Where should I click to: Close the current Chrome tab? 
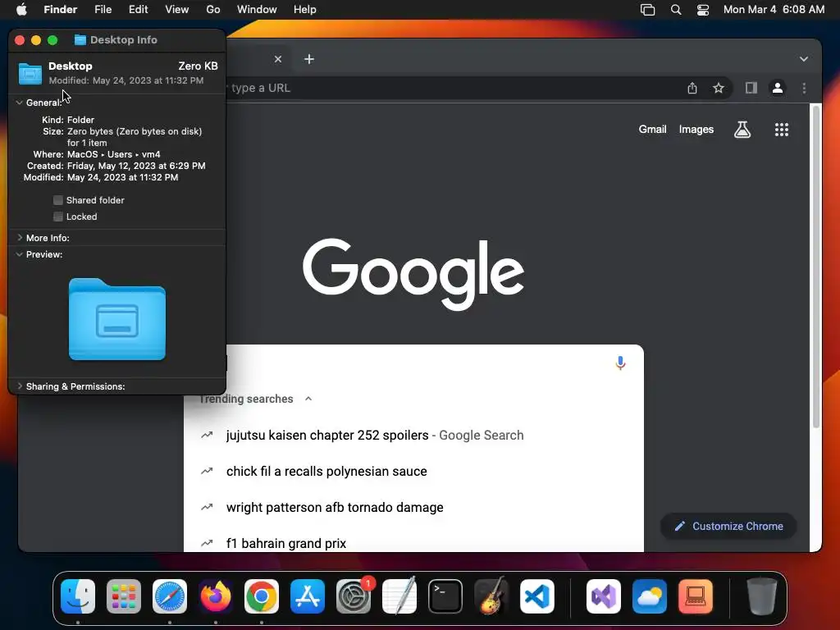coord(277,59)
